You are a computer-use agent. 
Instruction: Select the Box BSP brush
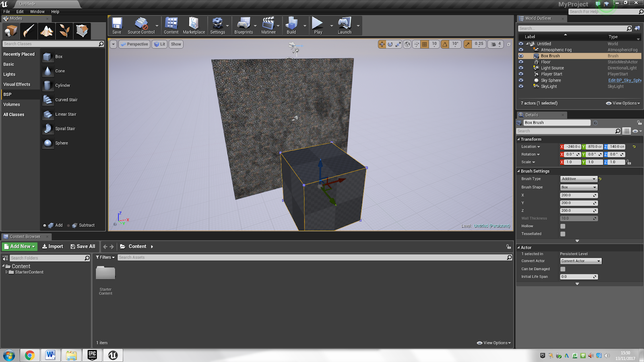(72, 57)
